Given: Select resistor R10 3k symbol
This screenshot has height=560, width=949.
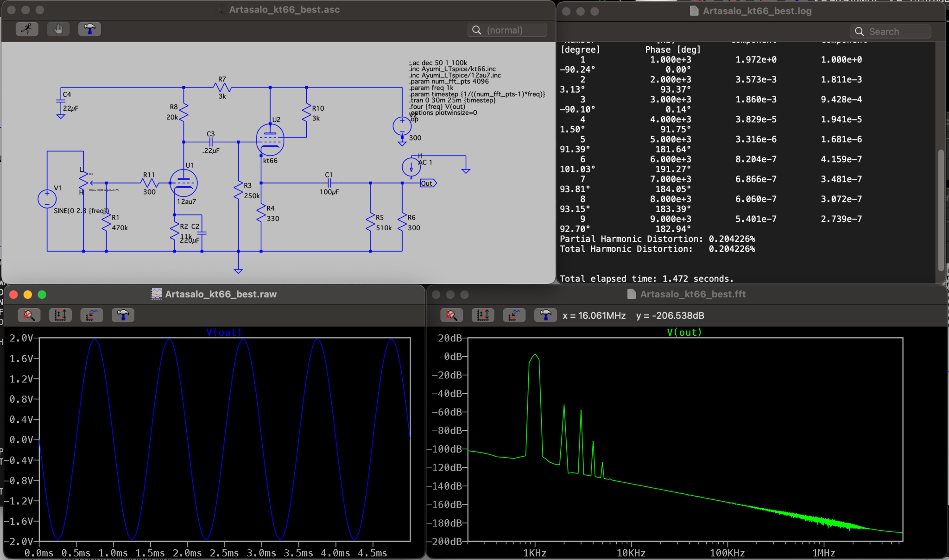Looking at the screenshot, I should point(306,113).
